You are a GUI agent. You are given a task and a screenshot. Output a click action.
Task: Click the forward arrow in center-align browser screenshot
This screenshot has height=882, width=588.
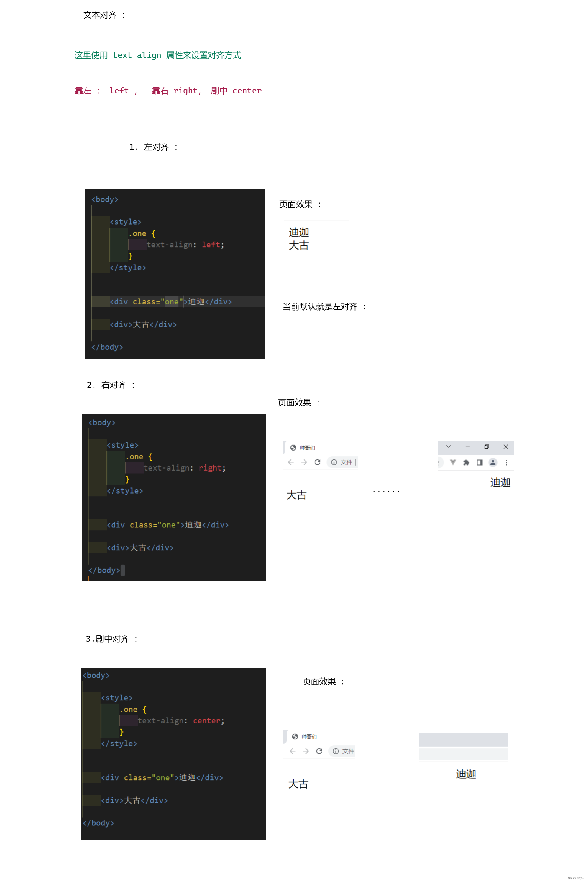[306, 751]
